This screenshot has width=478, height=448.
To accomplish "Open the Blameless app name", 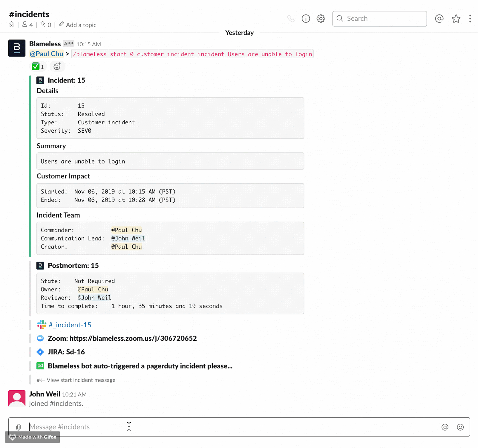I will coord(45,44).
